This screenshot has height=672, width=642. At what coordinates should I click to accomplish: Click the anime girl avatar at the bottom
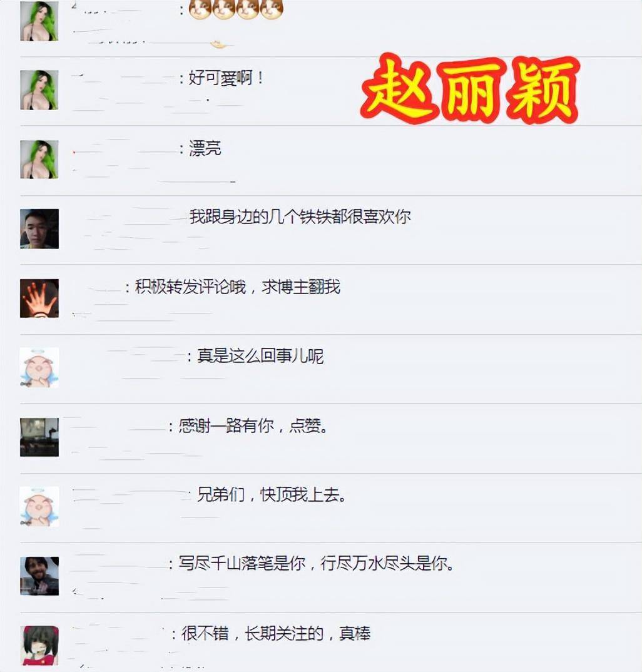point(40,646)
